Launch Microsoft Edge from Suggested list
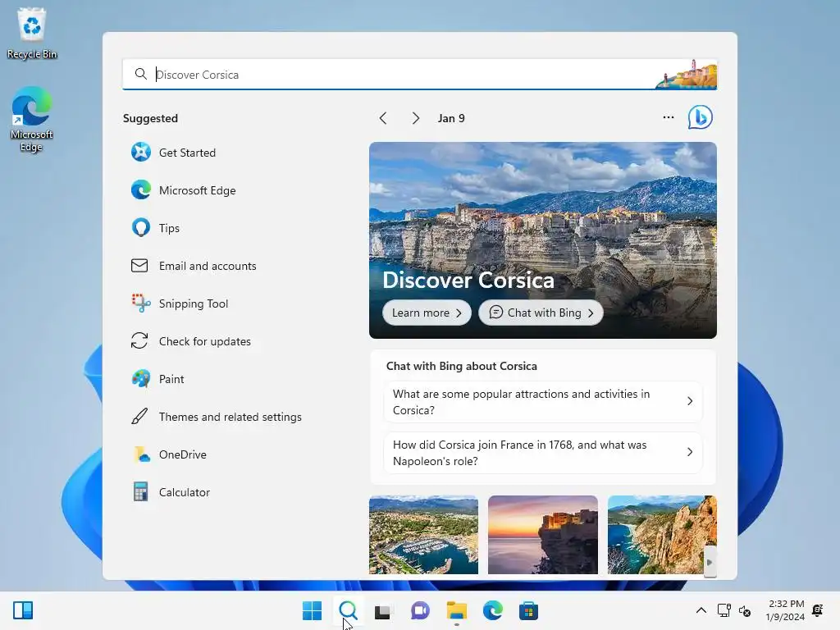840x630 pixels. (141, 190)
